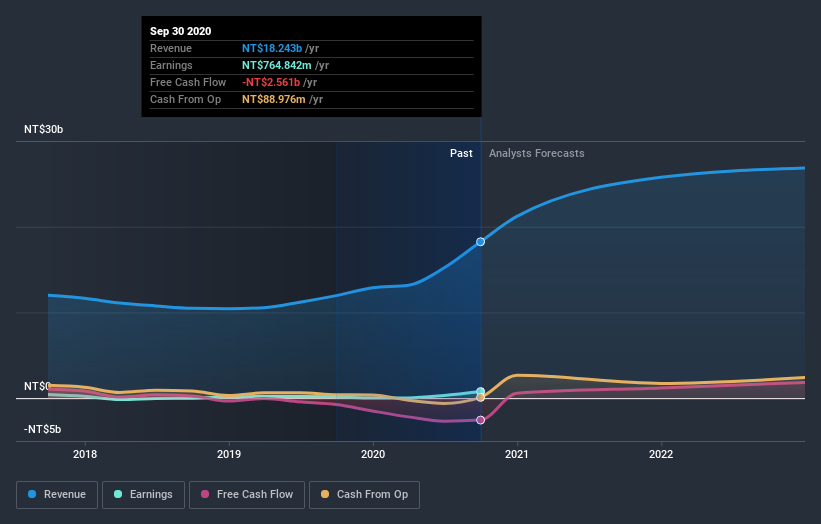Screen dimensions: 821x524
Task: Click the Earnings row label in the tooltip
Action: [171, 65]
